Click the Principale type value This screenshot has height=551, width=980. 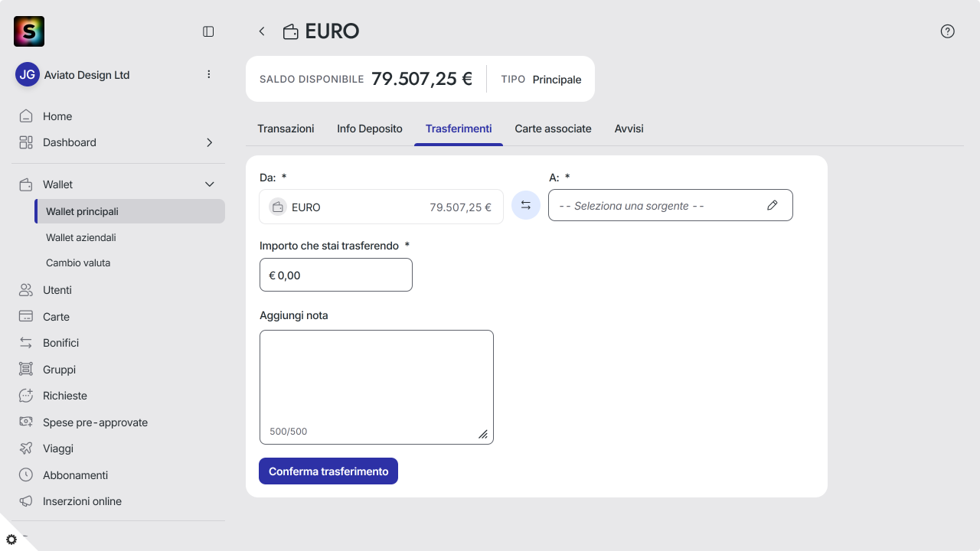[x=557, y=80]
